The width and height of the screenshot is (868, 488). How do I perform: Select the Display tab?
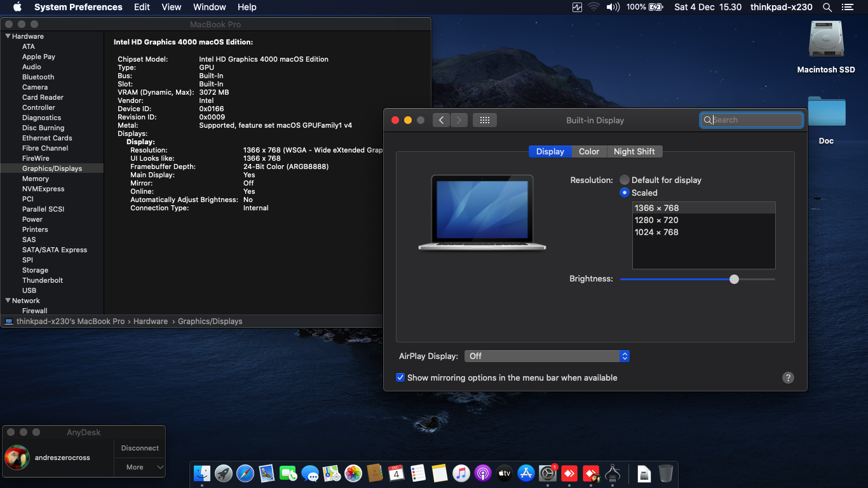550,151
